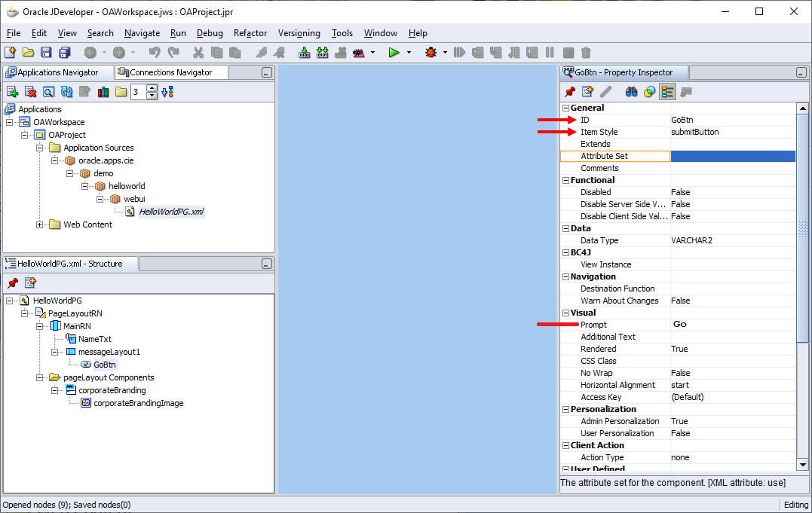The height and width of the screenshot is (513, 812).
Task: Collapse the corporateBranding node
Action: 54,390
